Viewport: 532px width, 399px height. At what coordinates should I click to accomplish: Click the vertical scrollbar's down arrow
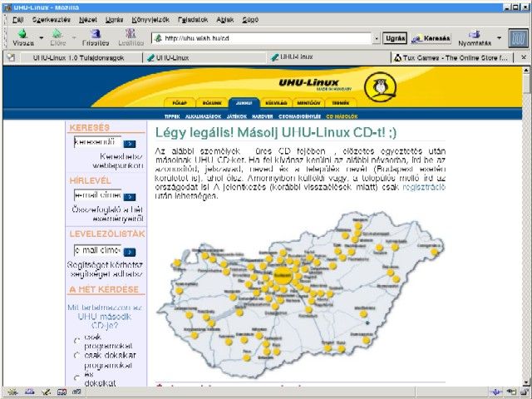tap(526, 382)
